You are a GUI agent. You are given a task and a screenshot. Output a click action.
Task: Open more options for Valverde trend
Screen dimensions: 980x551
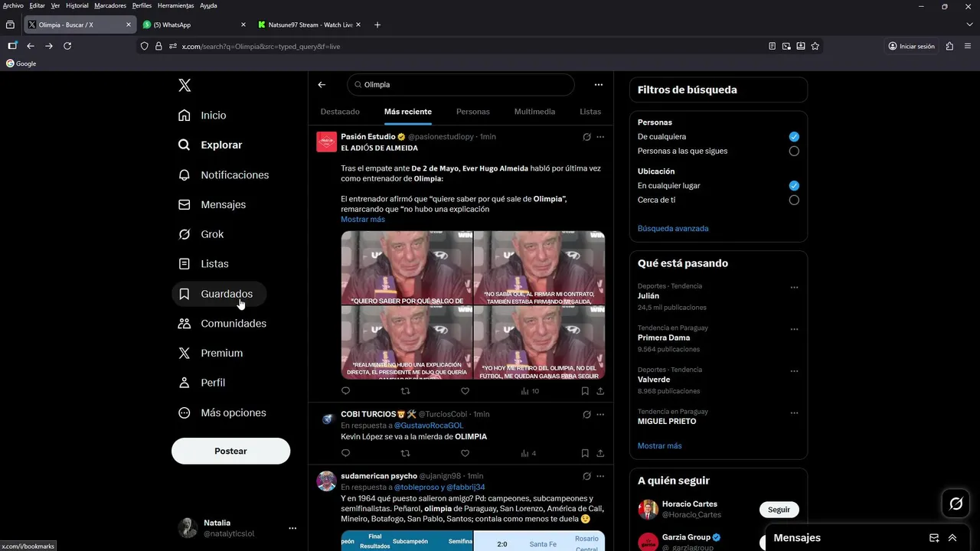click(x=794, y=371)
